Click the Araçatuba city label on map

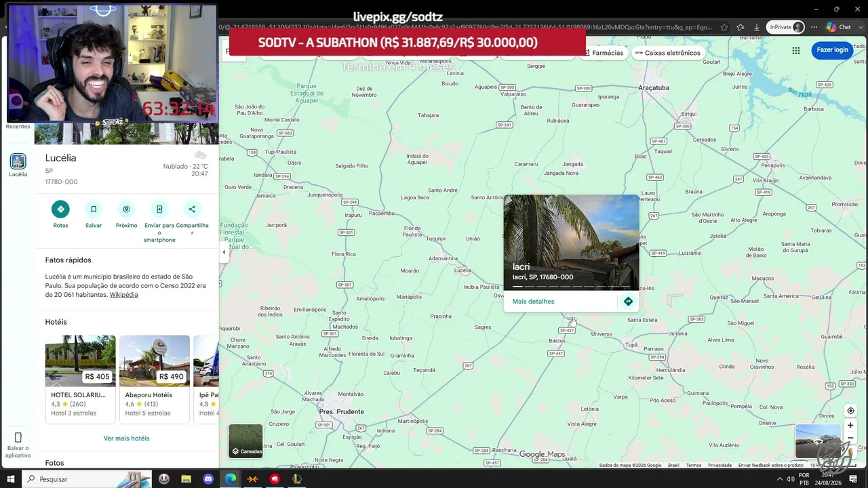click(x=654, y=87)
